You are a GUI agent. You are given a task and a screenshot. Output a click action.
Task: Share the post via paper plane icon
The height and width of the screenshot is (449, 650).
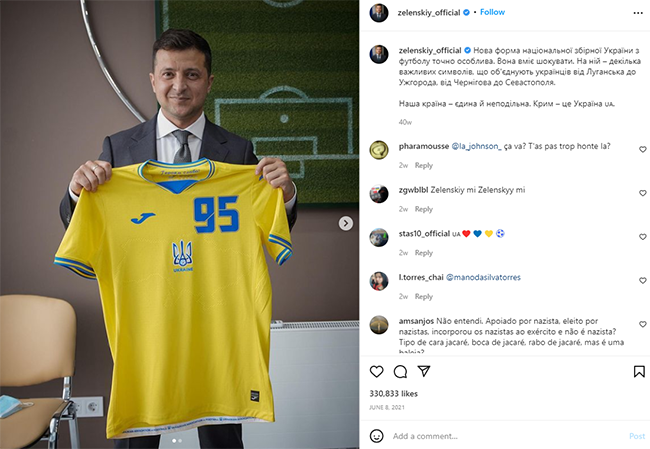tap(424, 371)
